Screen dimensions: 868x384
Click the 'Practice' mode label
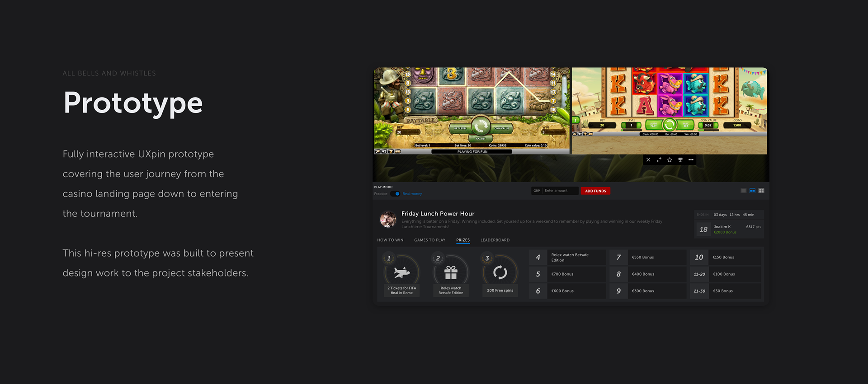click(x=381, y=194)
